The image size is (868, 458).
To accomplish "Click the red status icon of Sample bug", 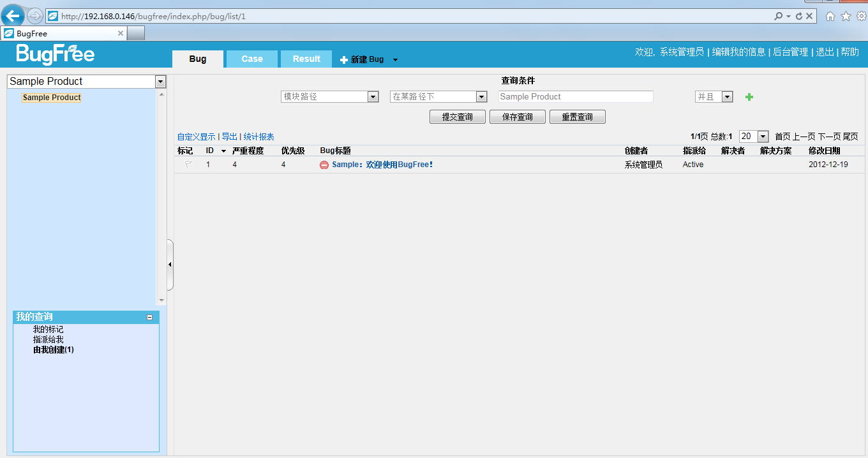I will tap(324, 165).
